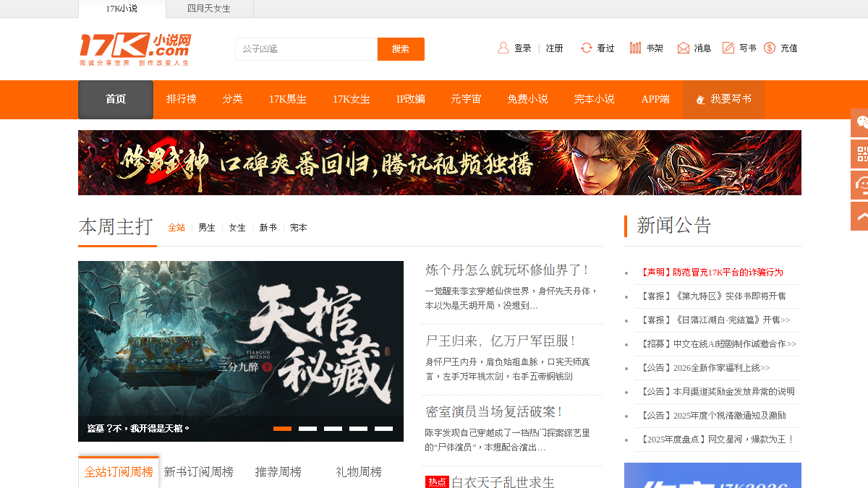This screenshot has width=868, height=488.
Task: Open the 天棺秘藏 carousel image
Action: (241, 351)
